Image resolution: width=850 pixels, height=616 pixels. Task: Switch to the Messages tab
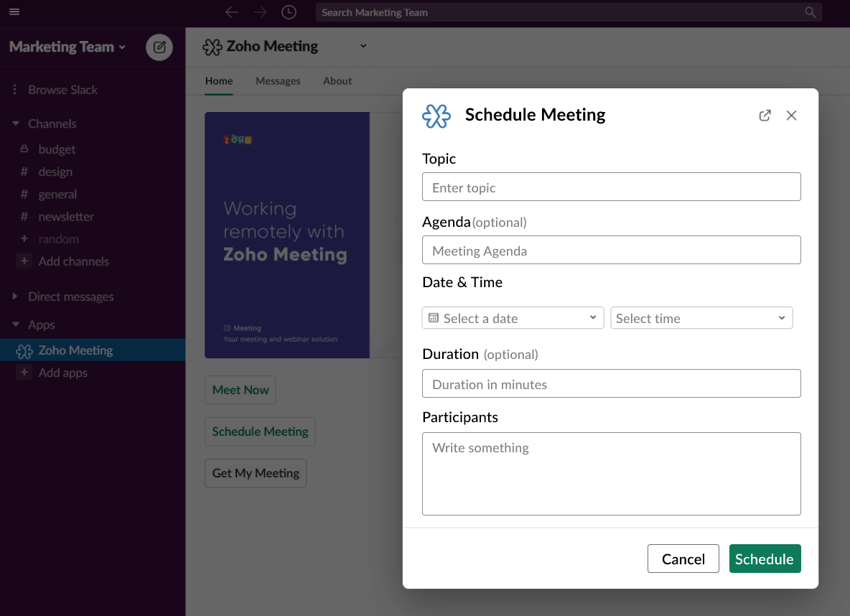coord(278,80)
